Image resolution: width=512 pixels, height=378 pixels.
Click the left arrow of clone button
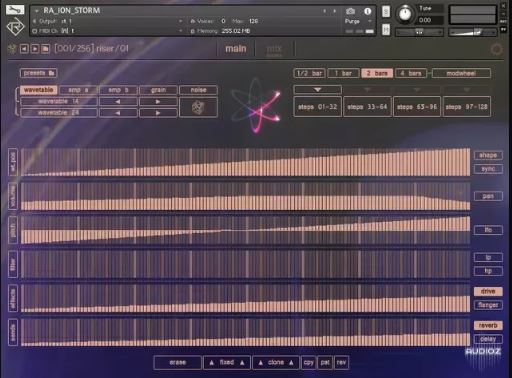click(261, 363)
